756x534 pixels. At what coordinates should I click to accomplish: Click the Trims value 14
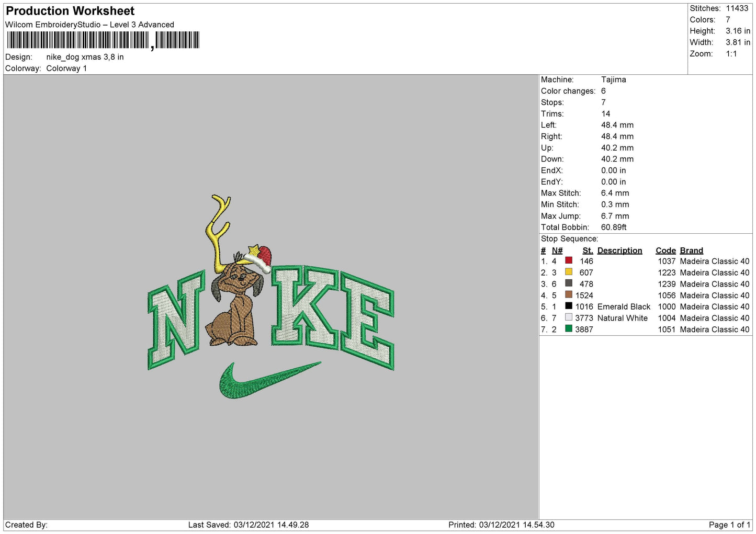(606, 113)
